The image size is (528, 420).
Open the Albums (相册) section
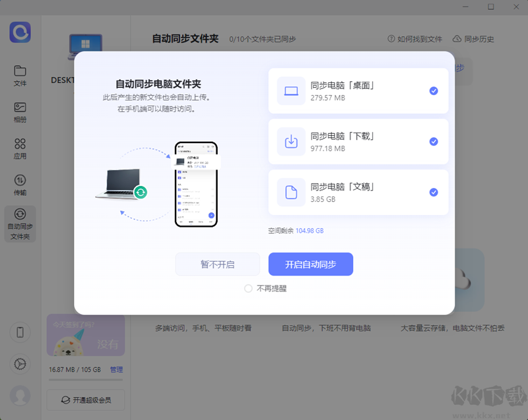(20, 112)
